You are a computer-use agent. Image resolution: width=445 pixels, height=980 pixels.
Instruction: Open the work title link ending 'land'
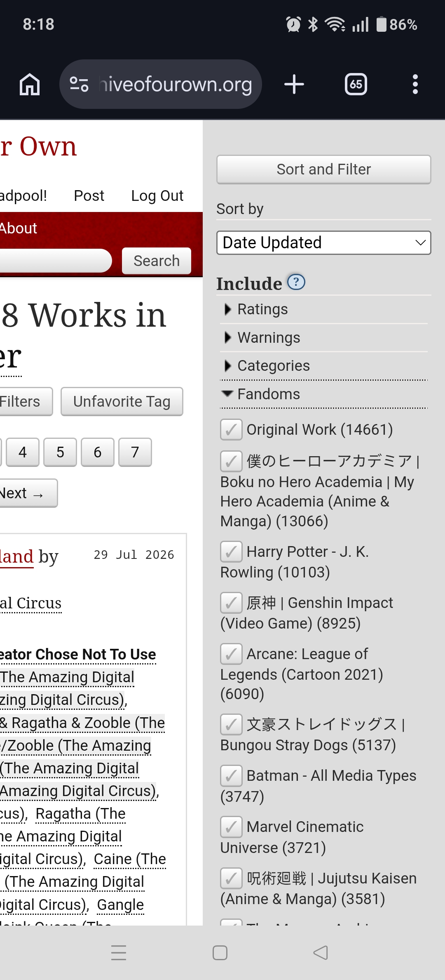pyautogui.click(x=16, y=557)
